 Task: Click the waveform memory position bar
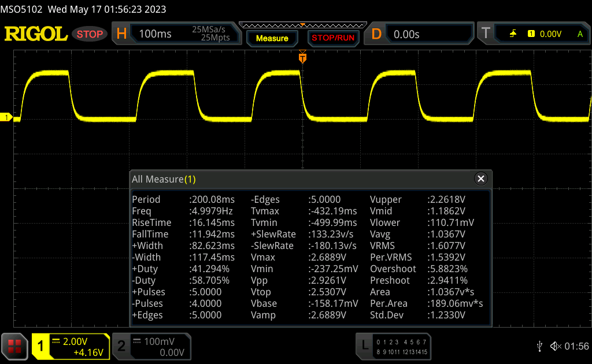pos(303,25)
